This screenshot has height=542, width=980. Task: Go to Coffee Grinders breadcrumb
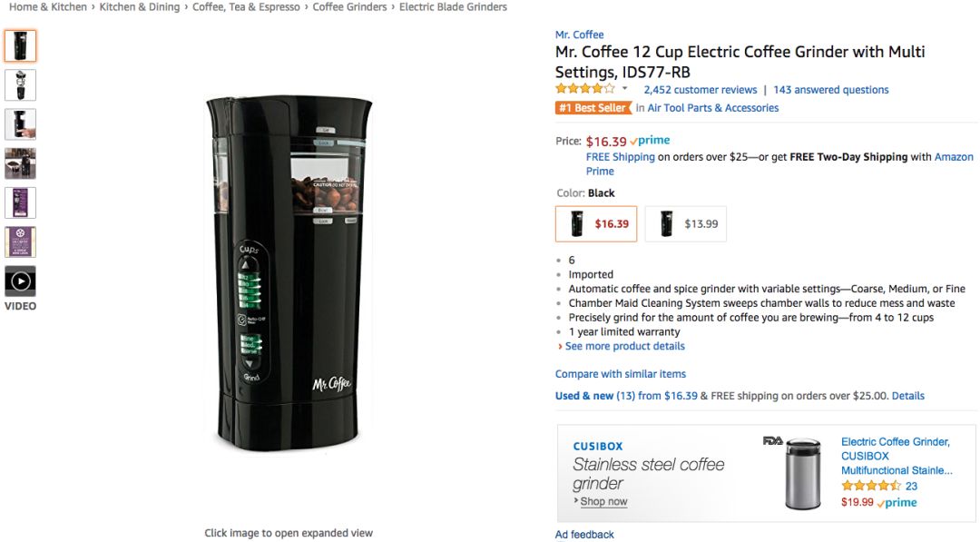pyautogui.click(x=349, y=7)
